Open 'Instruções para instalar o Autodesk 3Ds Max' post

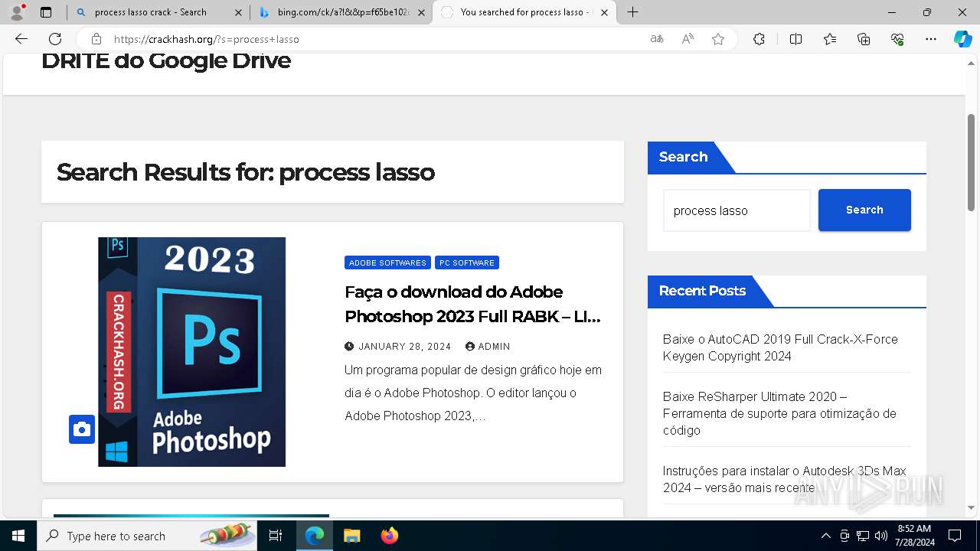tap(784, 479)
